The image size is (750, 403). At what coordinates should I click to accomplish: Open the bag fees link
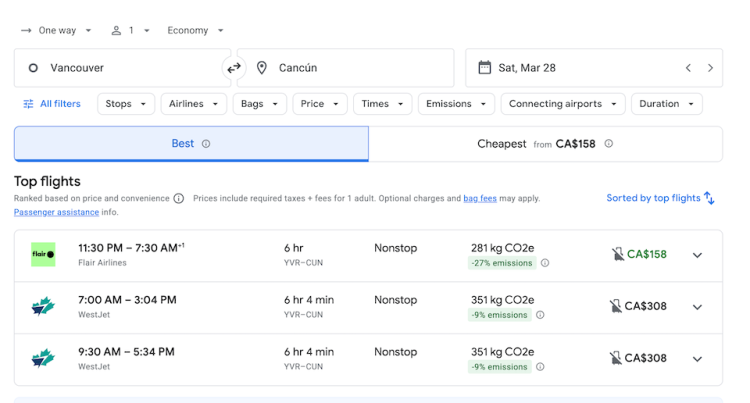coord(479,199)
